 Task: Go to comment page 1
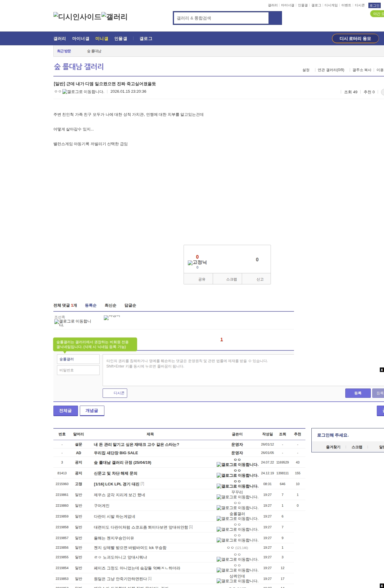coord(222,339)
